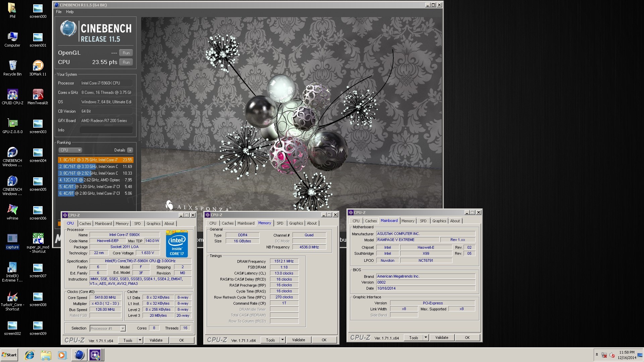Expand ranking Details arrow
Screen dimensions: 644x362
click(130, 150)
